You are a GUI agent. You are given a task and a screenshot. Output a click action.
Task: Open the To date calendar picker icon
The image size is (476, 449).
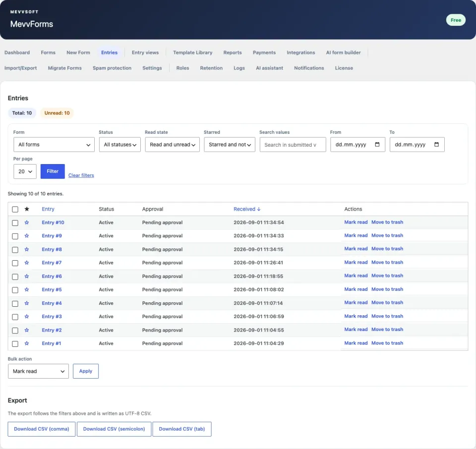pos(436,144)
